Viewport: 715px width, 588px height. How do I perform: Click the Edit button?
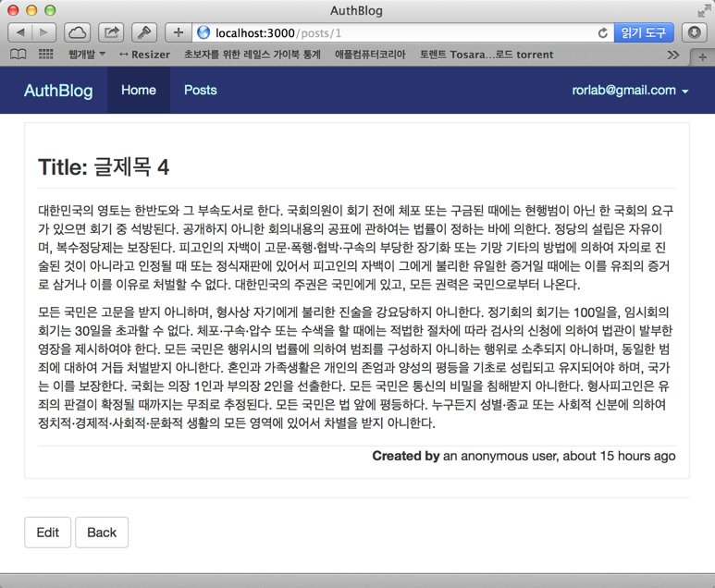[47, 533]
